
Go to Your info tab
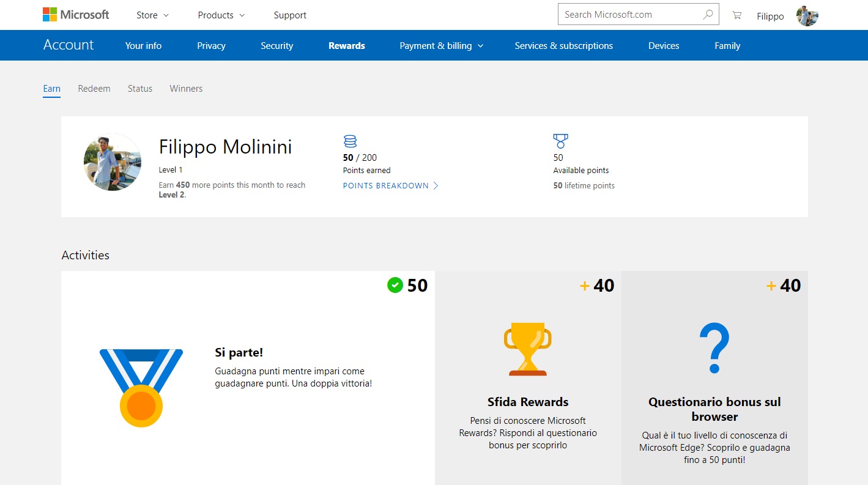[143, 46]
